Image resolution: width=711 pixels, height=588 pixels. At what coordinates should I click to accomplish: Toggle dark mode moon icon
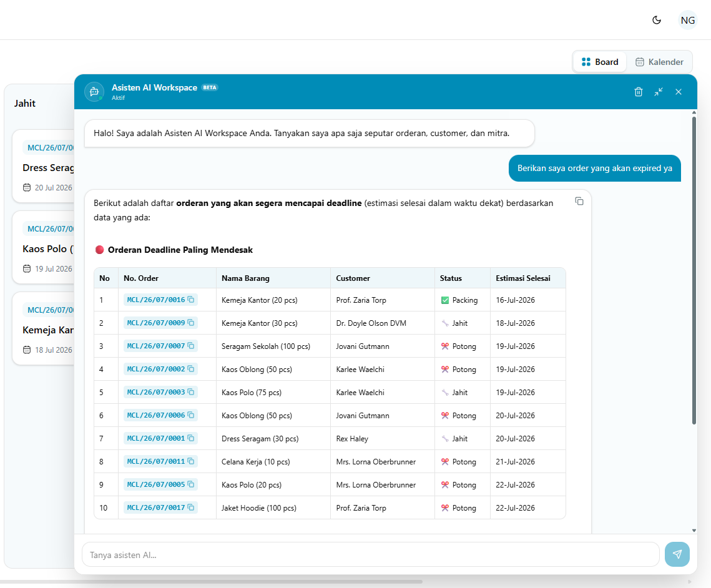point(657,20)
